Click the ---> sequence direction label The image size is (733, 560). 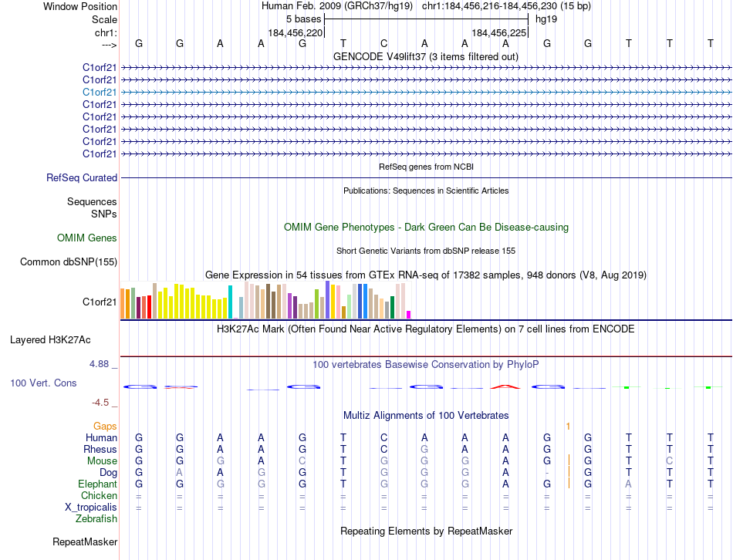pos(110,45)
